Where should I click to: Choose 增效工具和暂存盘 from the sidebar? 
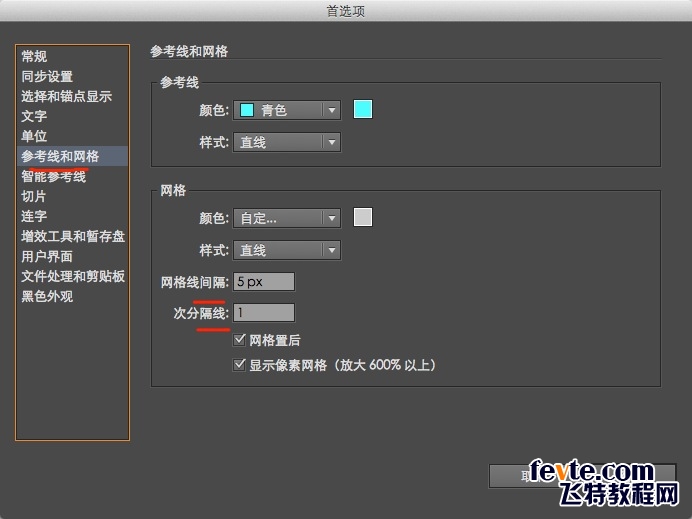(x=73, y=237)
